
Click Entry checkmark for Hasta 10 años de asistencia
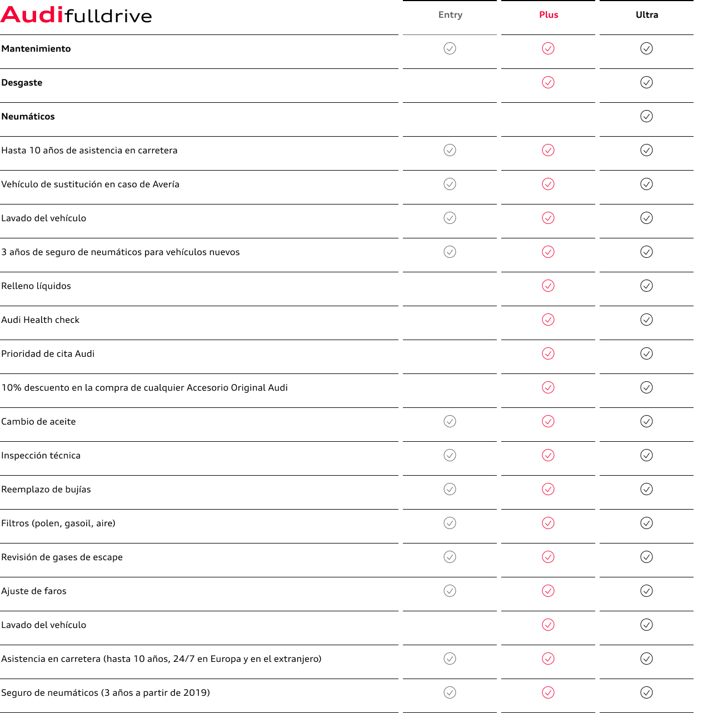[x=450, y=150]
